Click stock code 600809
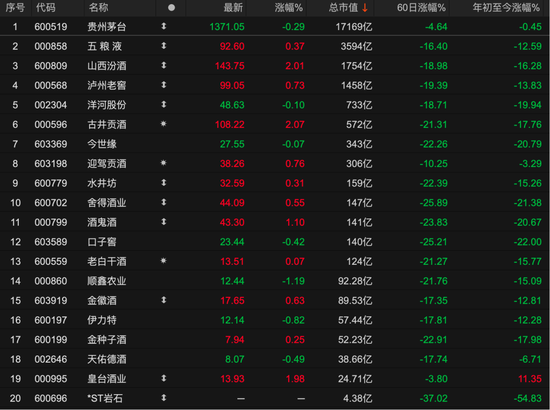Image resolution: width=550 pixels, height=410 pixels. coord(51,66)
